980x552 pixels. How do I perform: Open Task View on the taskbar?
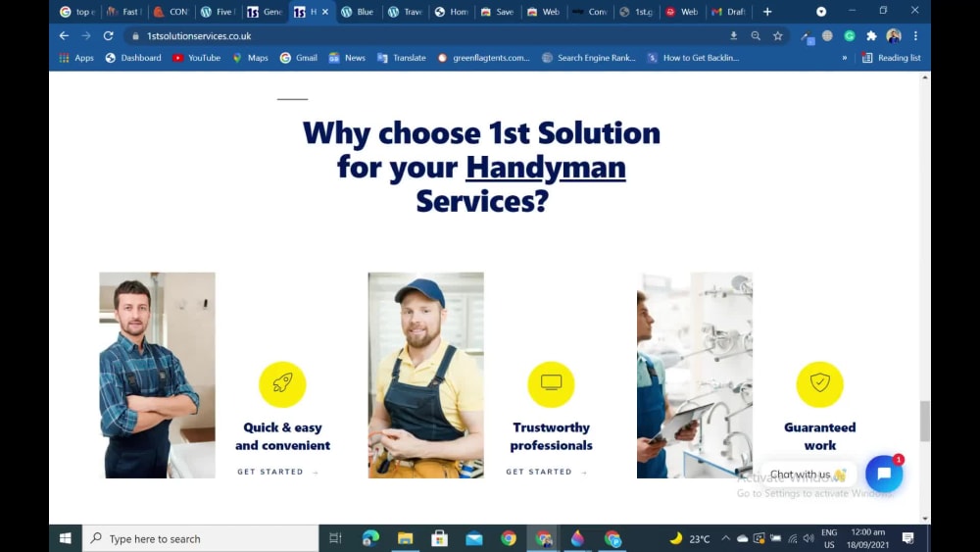pos(335,538)
